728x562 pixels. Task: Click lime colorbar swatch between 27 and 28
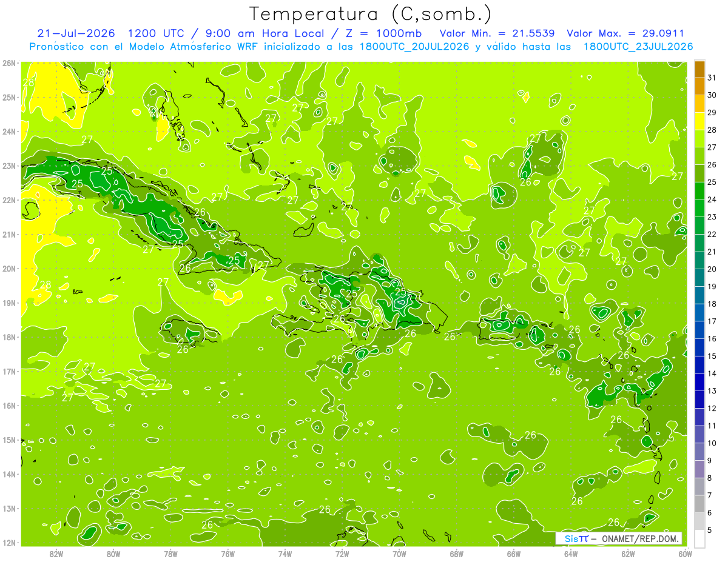coord(699,138)
